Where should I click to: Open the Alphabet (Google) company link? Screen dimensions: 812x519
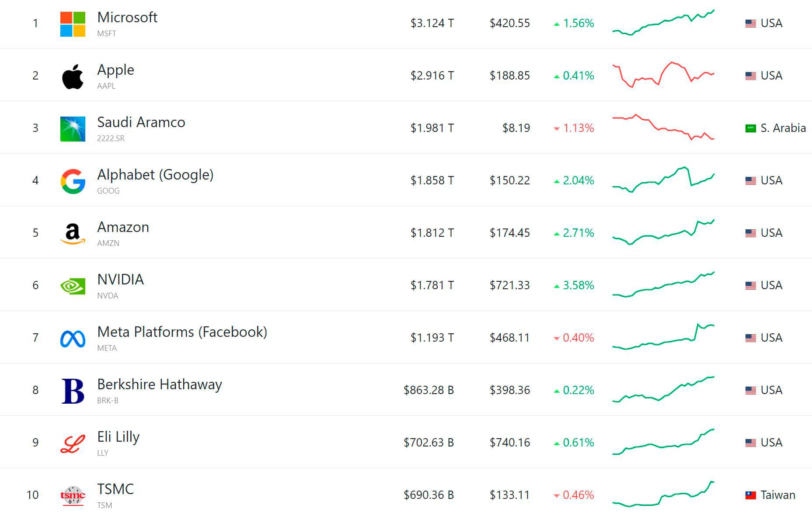point(155,175)
